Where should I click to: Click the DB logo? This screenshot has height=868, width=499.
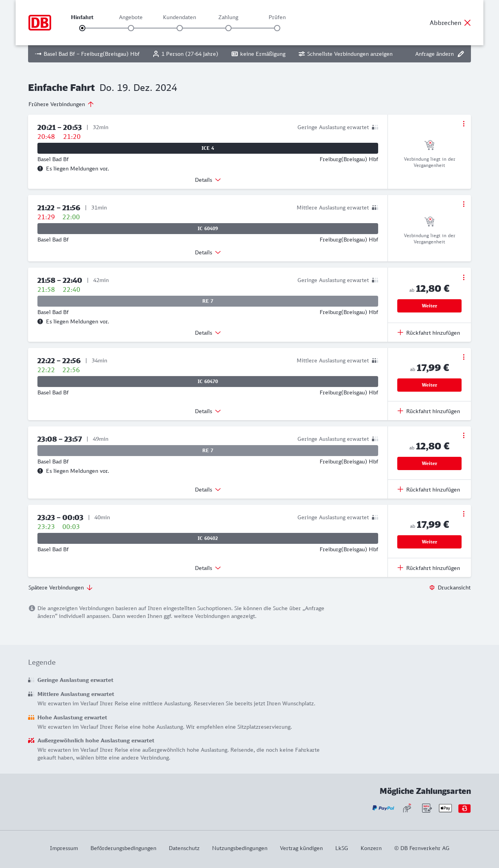click(40, 23)
